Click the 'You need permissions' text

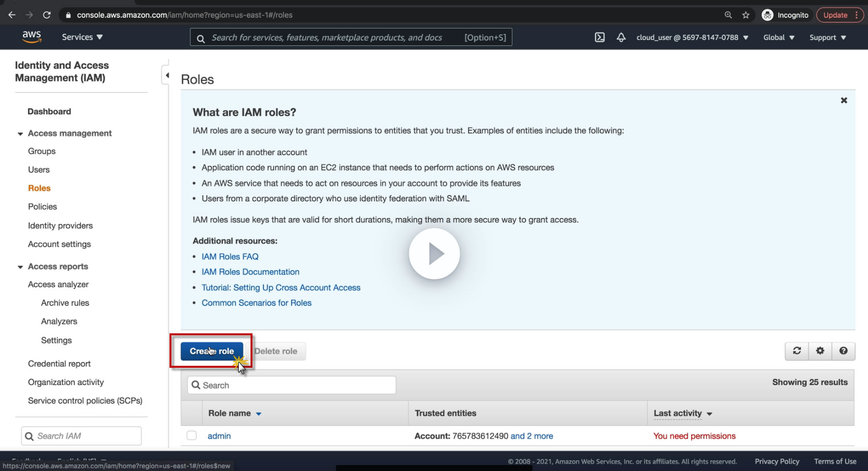[x=695, y=436]
